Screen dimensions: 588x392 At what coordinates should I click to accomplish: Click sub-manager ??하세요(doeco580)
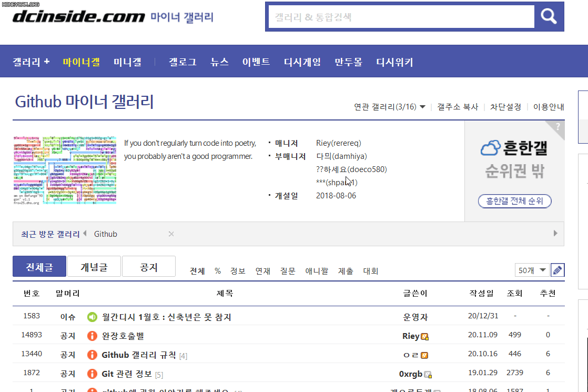(x=351, y=169)
